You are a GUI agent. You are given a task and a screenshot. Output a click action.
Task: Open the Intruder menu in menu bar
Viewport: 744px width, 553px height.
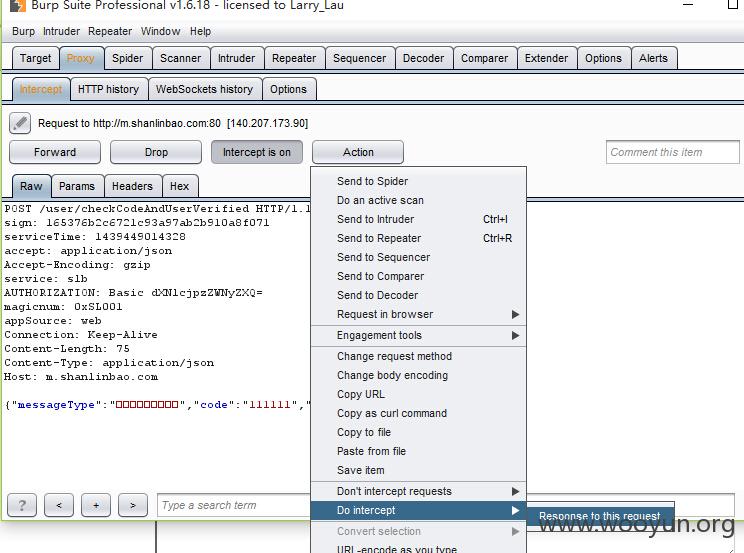tap(61, 31)
